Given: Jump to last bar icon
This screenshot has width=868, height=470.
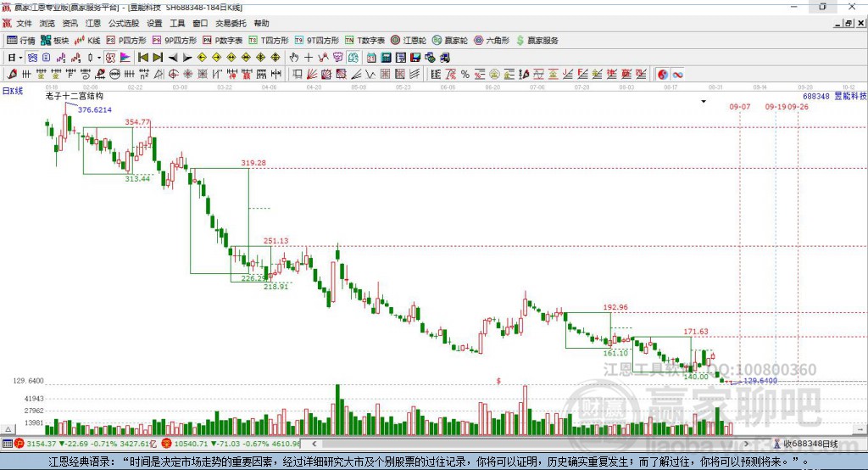Looking at the screenshot, I should [x=158, y=58].
